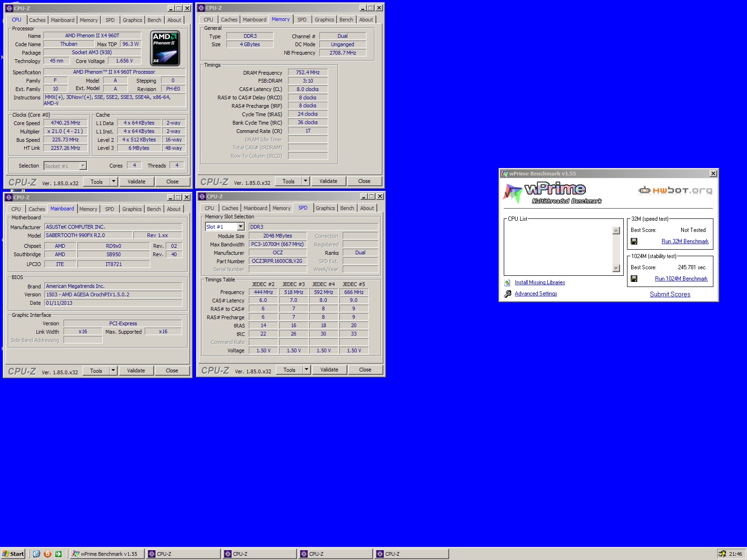Viewport: 747px width, 560px height.
Task: Click the Advanced Settings key icon
Action: (507, 294)
